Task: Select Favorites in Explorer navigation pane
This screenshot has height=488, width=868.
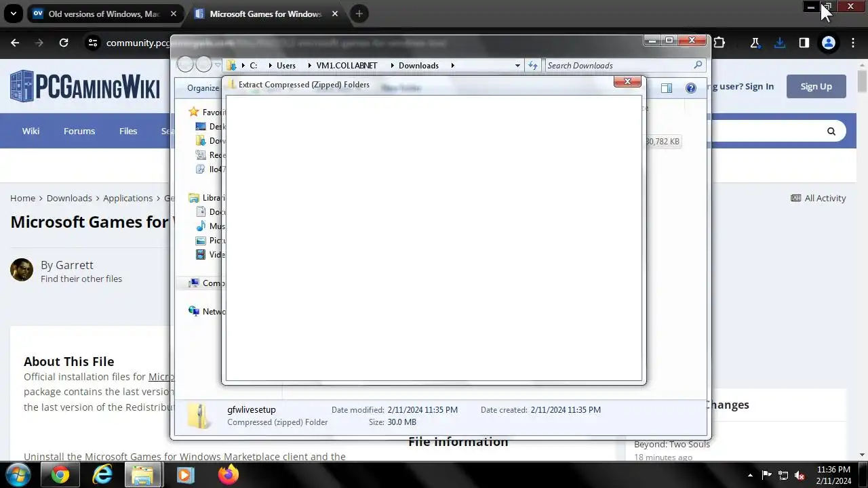Action: point(207,112)
